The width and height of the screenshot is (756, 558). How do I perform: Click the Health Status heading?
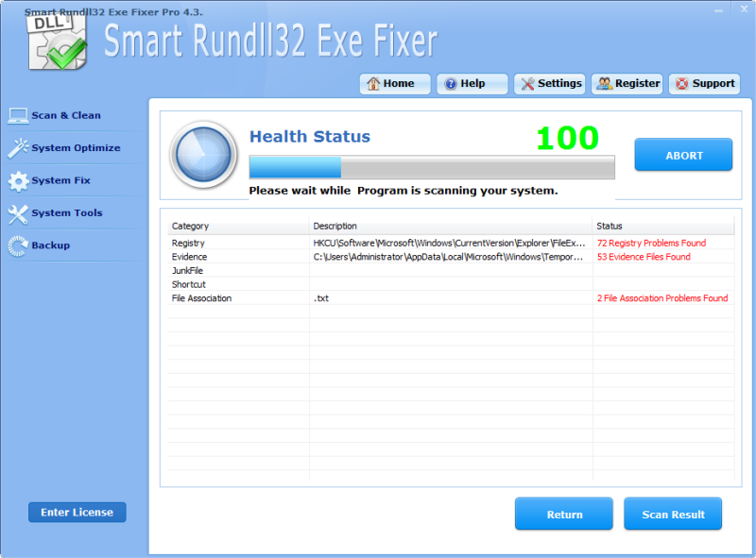click(310, 137)
